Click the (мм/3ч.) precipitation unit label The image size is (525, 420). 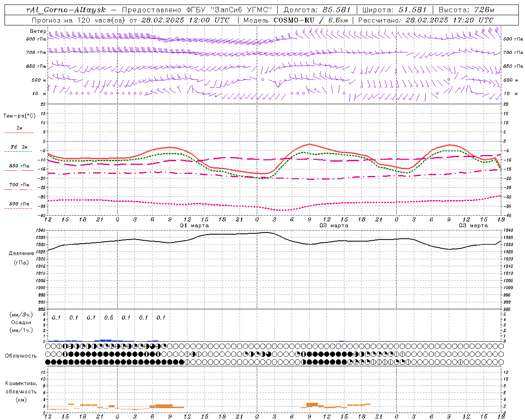coord(21,315)
